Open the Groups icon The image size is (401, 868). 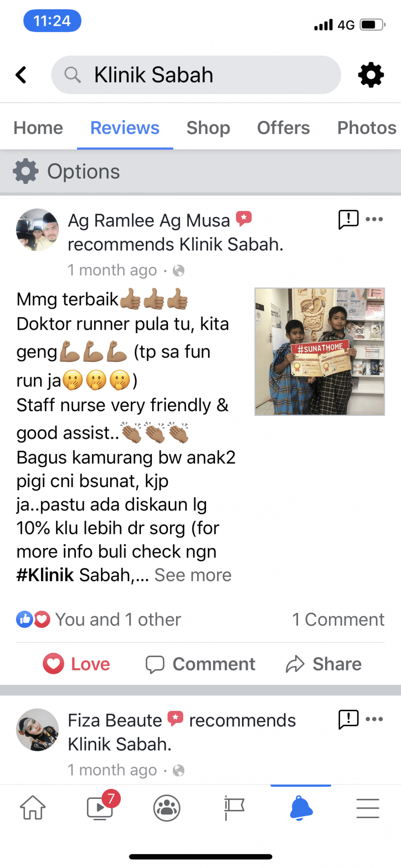pos(167,808)
